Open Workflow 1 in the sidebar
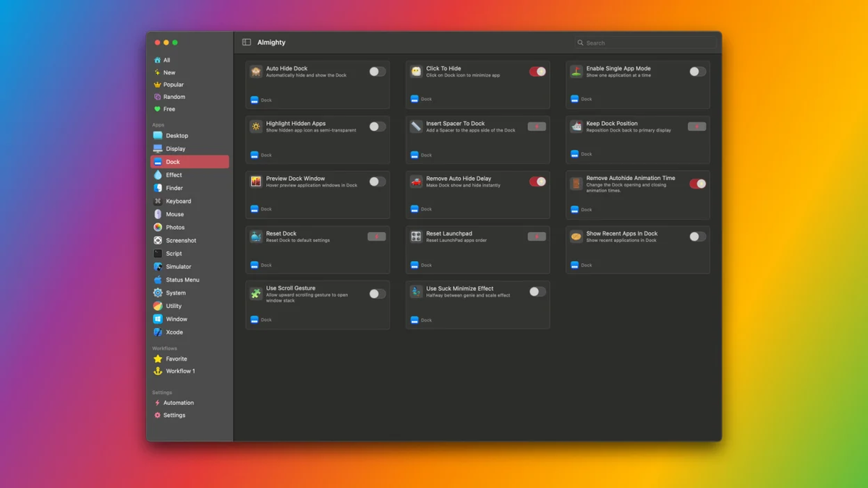The height and width of the screenshot is (488, 868). click(x=180, y=371)
